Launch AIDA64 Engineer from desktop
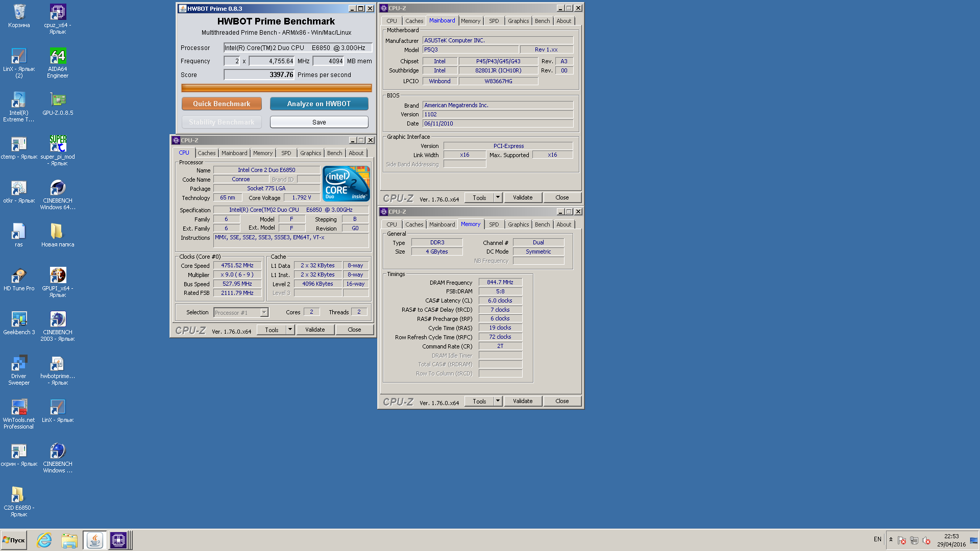The width and height of the screenshot is (980, 551). tap(58, 63)
